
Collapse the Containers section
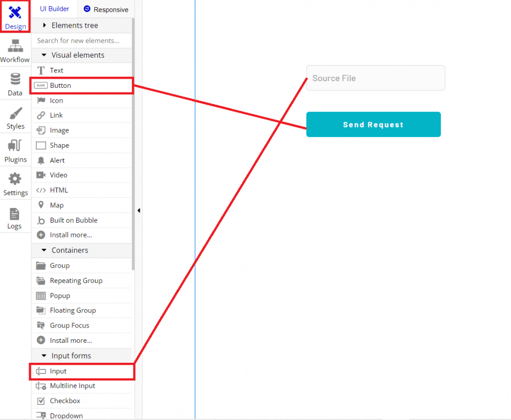point(44,250)
